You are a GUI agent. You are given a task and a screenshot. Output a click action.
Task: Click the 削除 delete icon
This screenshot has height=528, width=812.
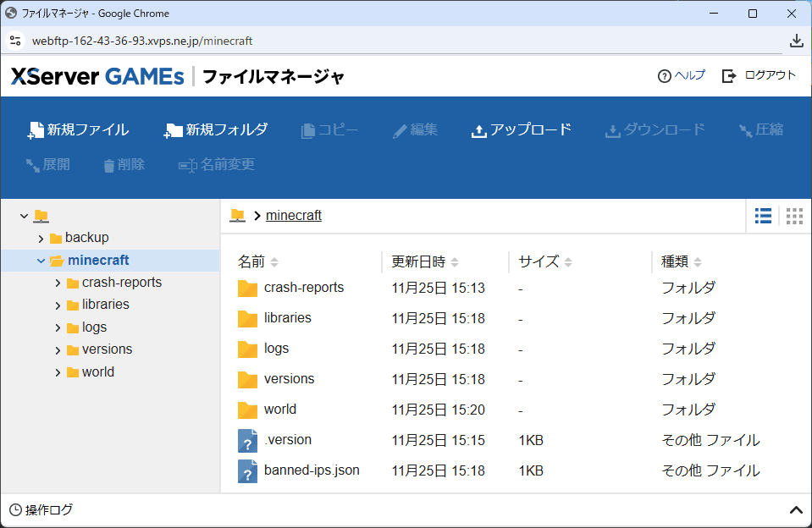(123, 164)
